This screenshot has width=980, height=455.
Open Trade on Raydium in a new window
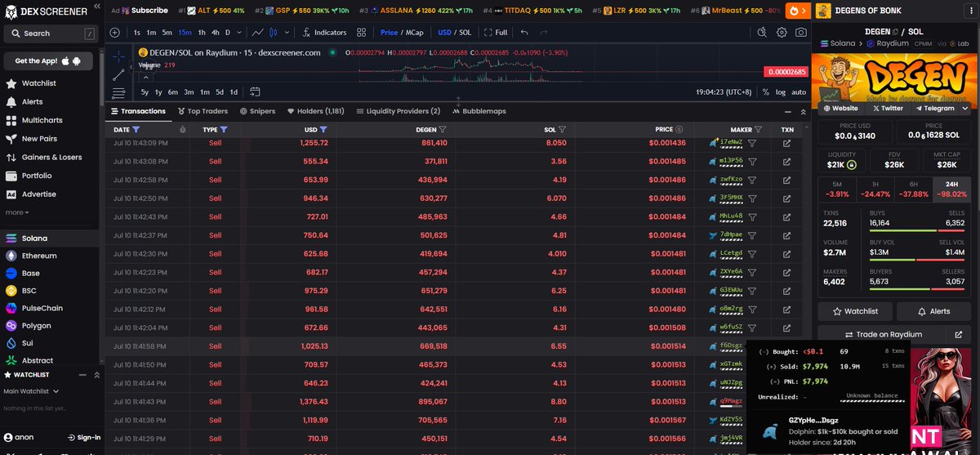coord(958,334)
